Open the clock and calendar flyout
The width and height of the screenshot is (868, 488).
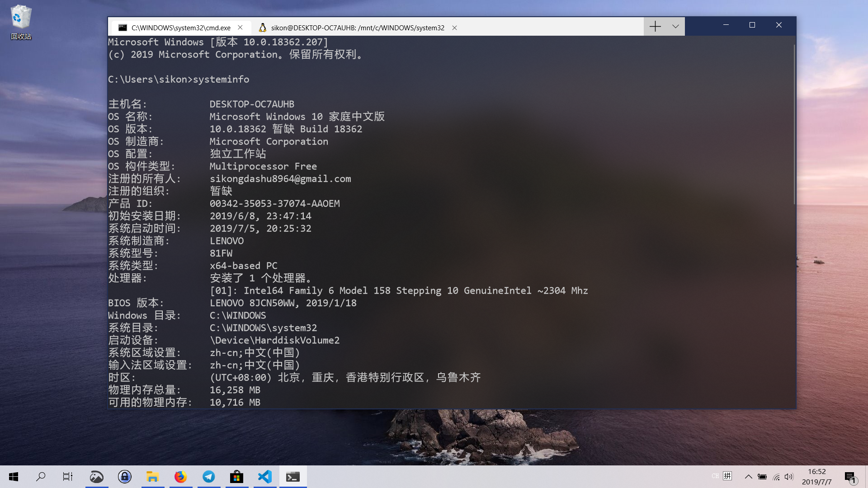click(x=816, y=477)
